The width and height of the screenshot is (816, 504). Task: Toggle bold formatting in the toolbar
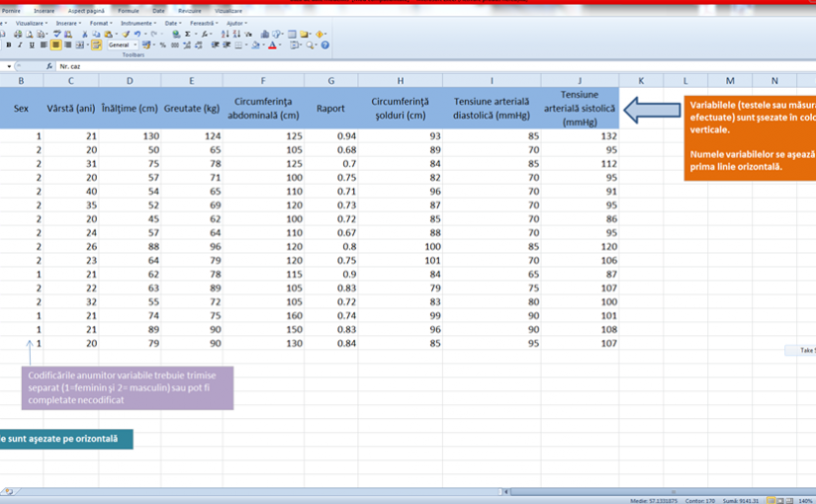[8, 44]
